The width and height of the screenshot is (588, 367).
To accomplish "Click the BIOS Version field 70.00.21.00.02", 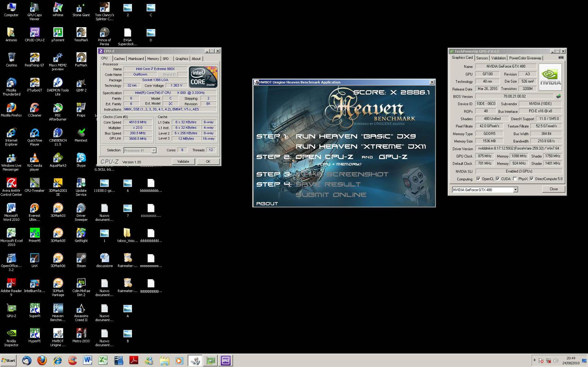I will (514, 96).
